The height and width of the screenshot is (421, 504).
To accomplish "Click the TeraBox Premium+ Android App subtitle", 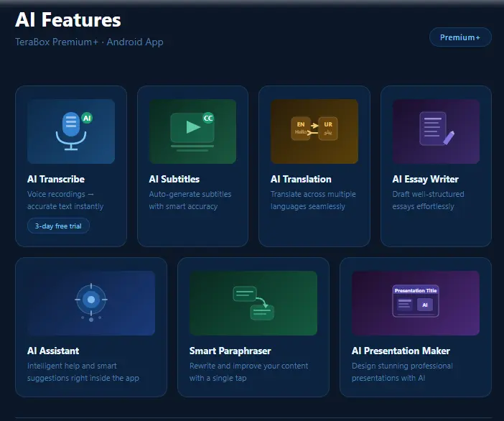I will tap(89, 42).
